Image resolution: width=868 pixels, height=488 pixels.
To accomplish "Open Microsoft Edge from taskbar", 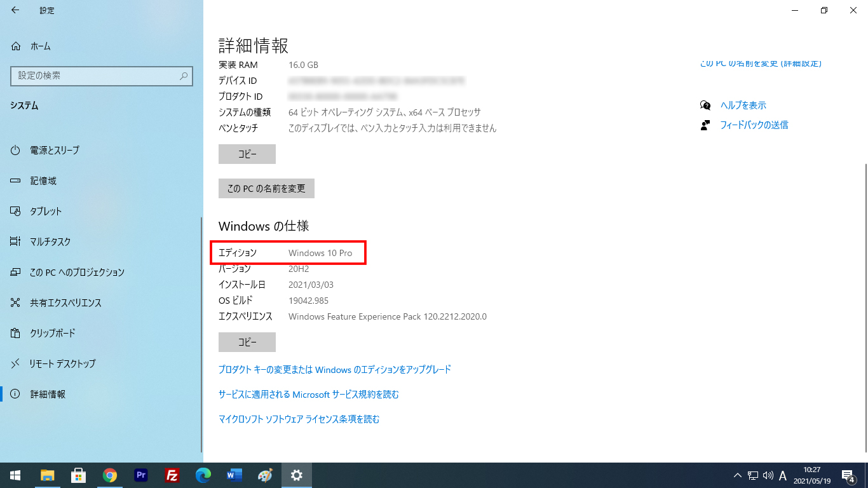I will (x=203, y=475).
